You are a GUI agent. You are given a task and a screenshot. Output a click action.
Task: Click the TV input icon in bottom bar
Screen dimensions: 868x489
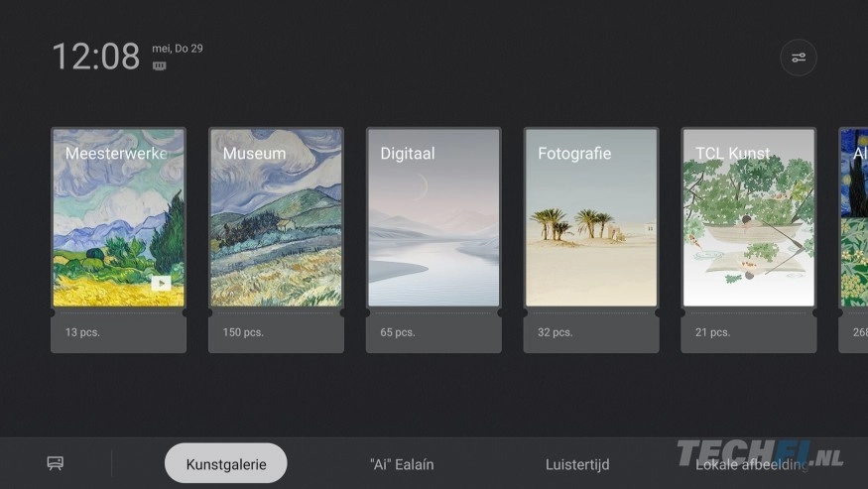56,463
